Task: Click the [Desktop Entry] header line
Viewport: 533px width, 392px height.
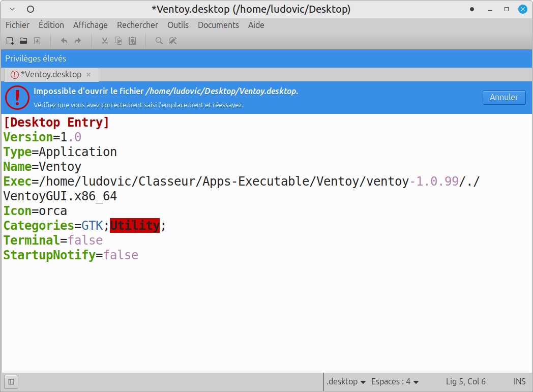Action: click(56, 123)
